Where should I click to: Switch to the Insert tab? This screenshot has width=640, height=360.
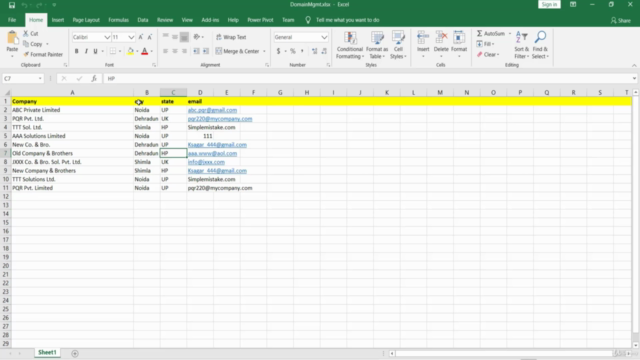(58, 20)
